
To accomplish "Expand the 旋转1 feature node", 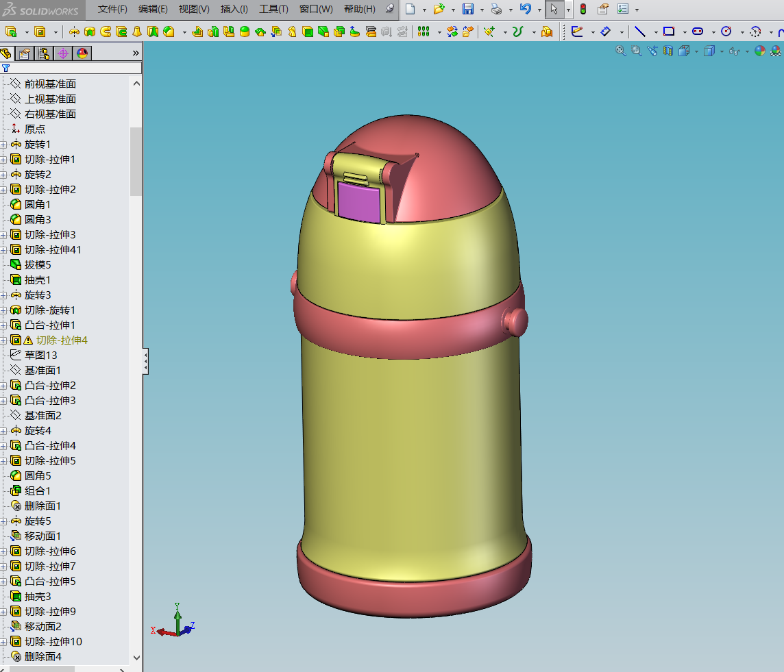I will pyautogui.click(x=3, y=145).
